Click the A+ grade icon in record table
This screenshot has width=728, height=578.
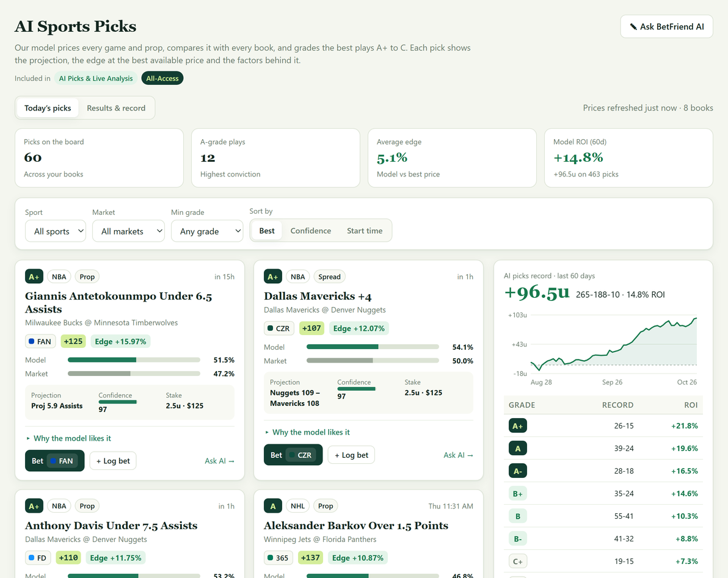click(518, 426)
